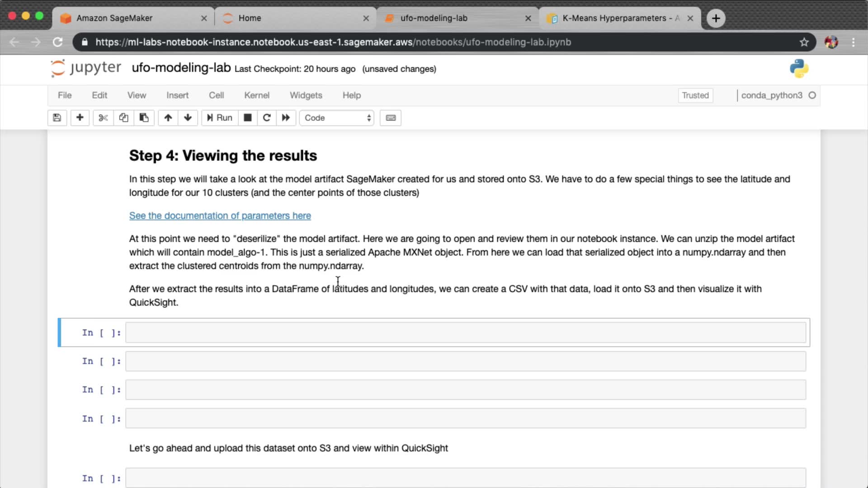This screenshot has height=488, width=868.
Task: Click the copy selected cells icon
Action: 123,118
